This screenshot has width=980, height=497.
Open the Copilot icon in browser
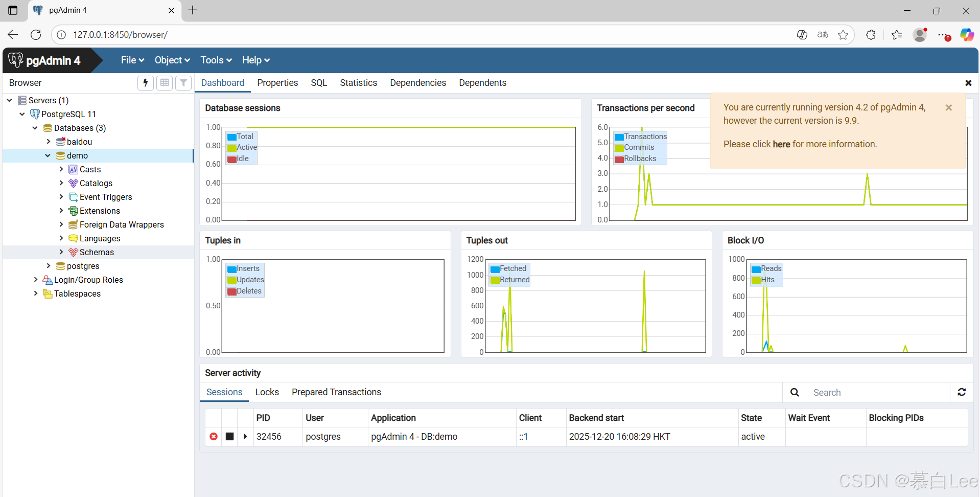[967, 35]
